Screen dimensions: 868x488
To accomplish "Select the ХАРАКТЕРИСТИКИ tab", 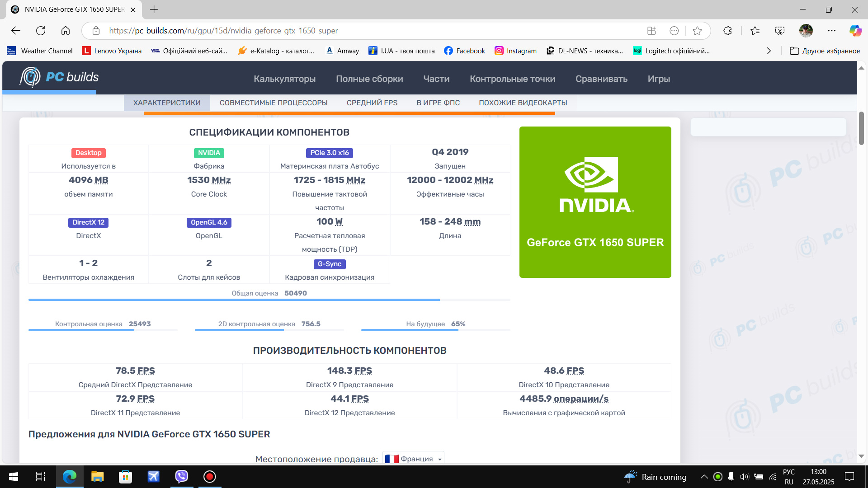I will (x=167, y=103).
